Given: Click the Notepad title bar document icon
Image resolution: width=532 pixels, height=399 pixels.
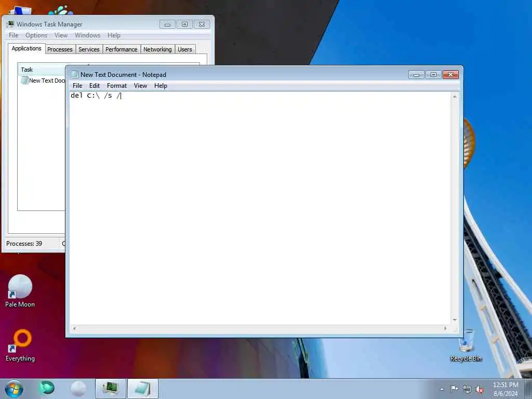Looking at the screenshot, I should coord(75,75).
